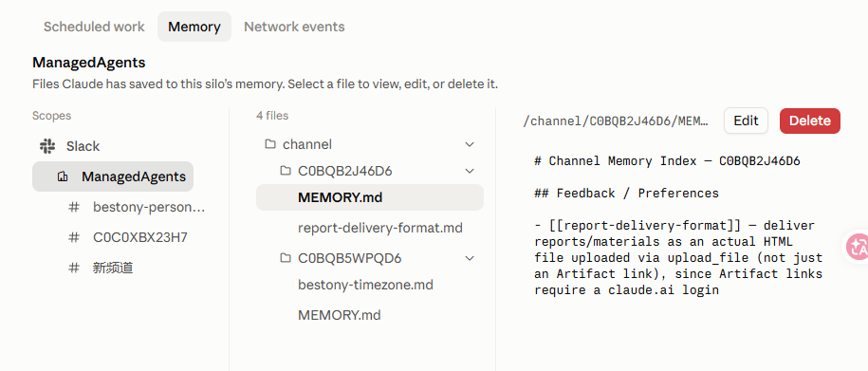Edit the selected MEMORY.md file
Viewport: 868px width, 371px height.
[x=746, y=121]
